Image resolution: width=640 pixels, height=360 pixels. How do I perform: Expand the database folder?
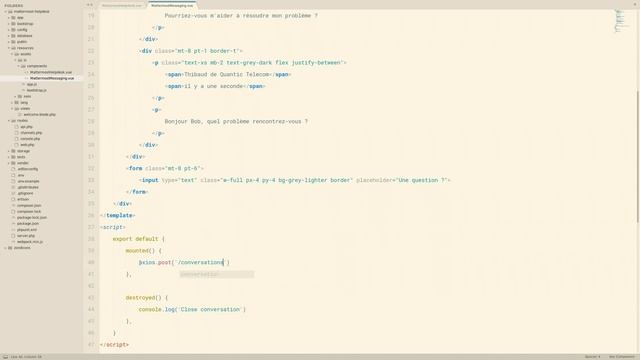click(9, 36)
